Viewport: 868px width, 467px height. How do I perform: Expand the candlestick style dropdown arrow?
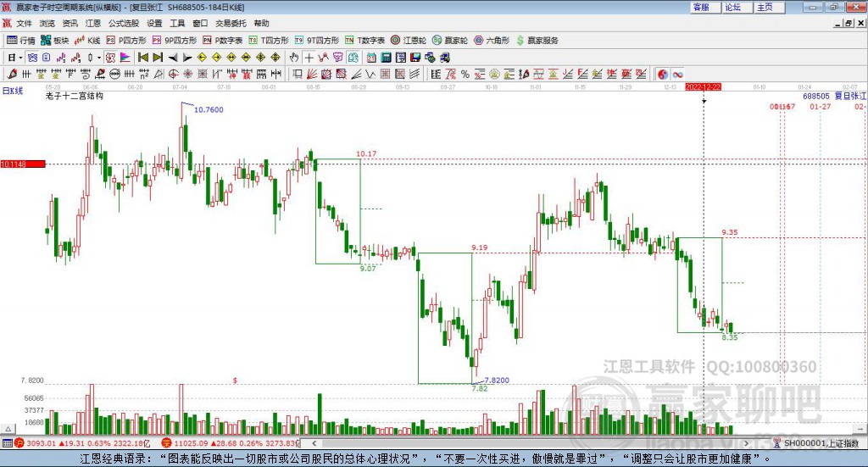point(99,58)
